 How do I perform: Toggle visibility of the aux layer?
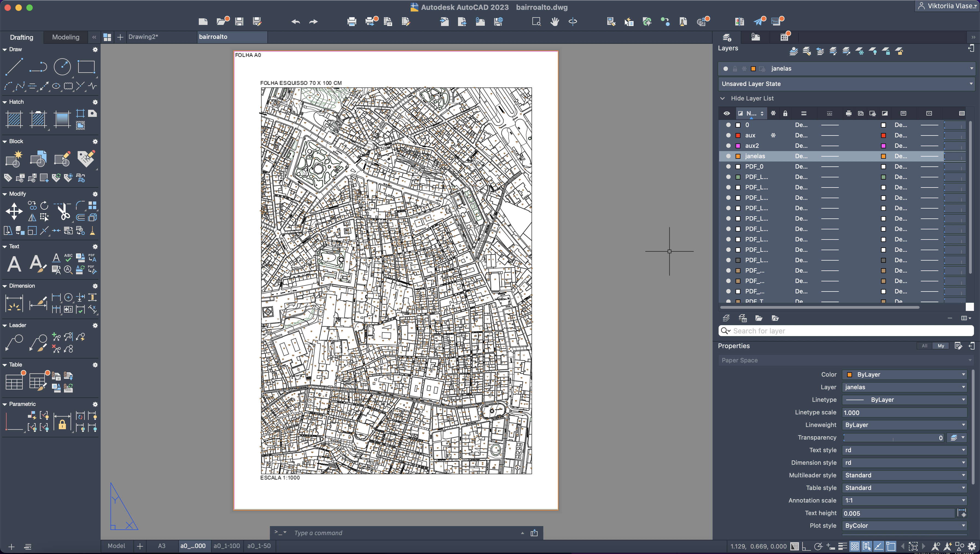click(728, 135)
